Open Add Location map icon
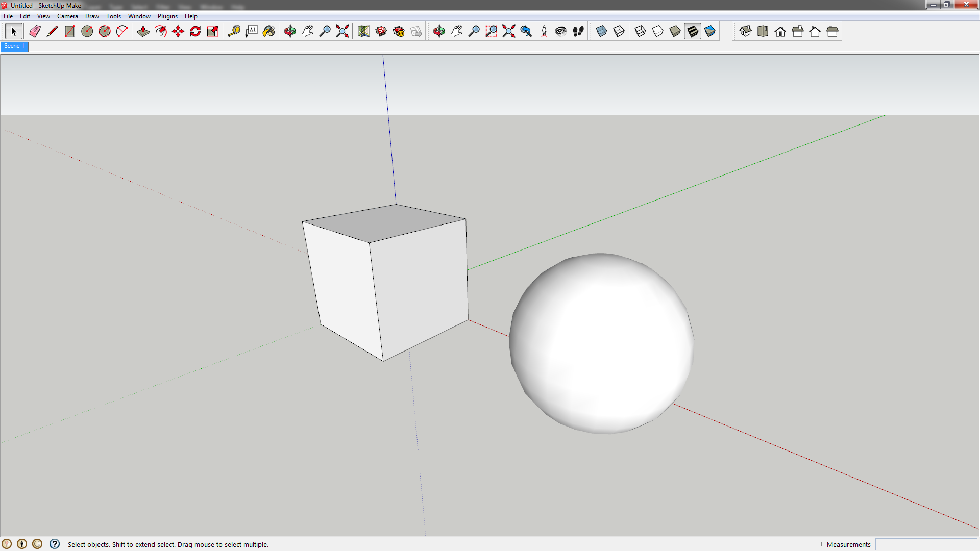The image size is (980, 551). coord(363,32)
